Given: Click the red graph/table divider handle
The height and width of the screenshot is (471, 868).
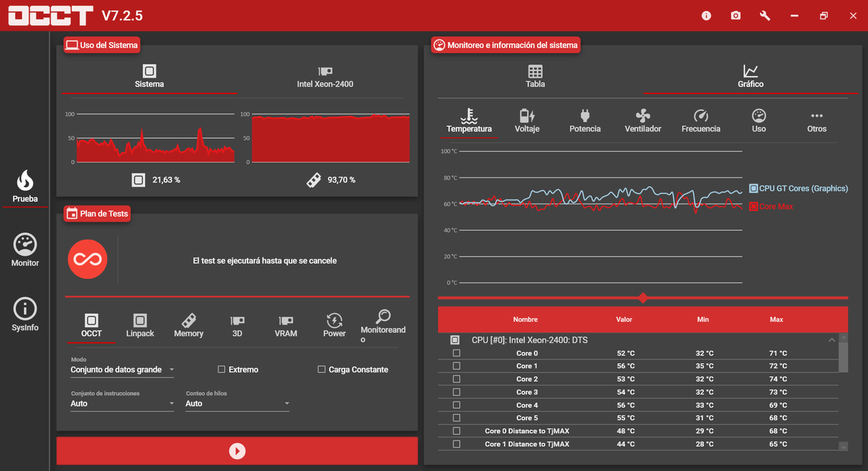Looking at the screenshot, I should 643,298.
